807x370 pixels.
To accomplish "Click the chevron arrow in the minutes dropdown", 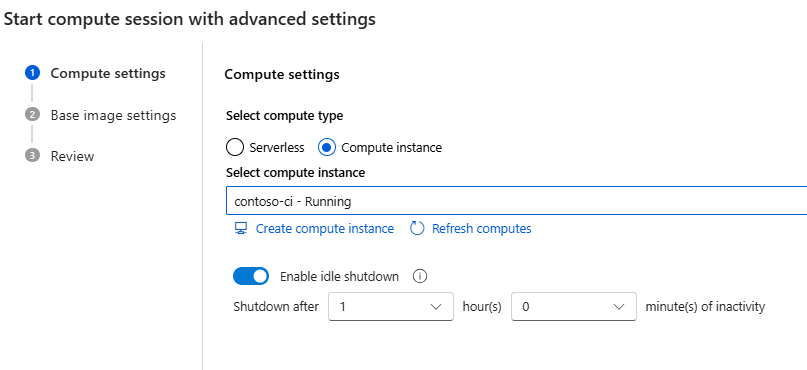I will click(619, 307).
